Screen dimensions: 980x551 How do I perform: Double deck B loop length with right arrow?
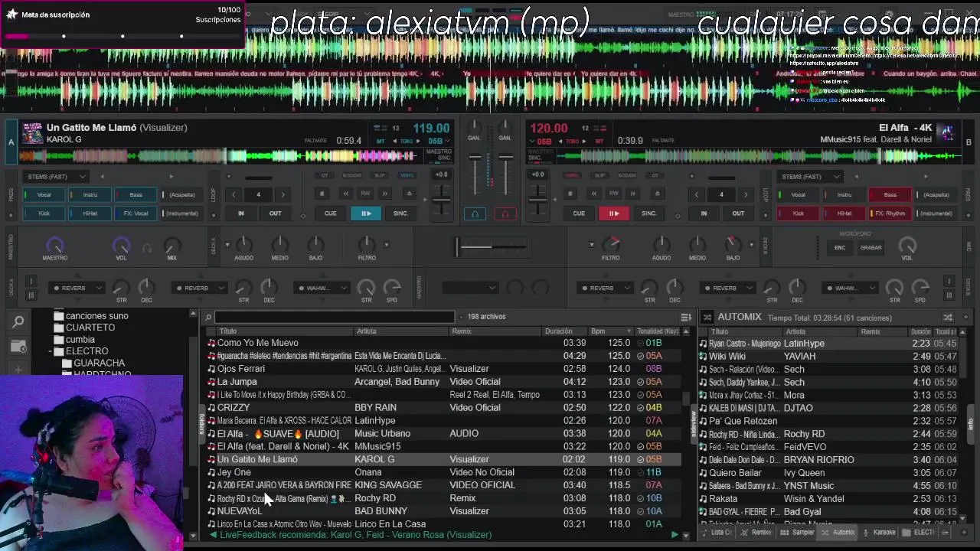tap(746, 194)
